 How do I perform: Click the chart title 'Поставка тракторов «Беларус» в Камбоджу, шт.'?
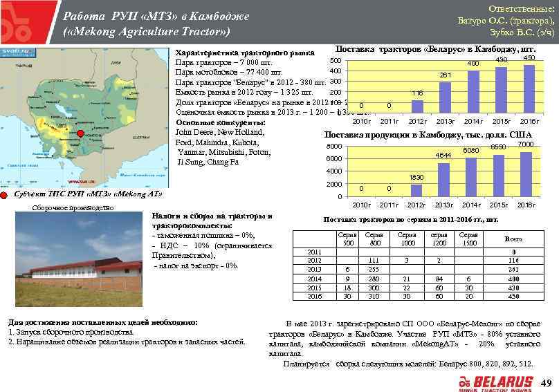pos(435,50)
